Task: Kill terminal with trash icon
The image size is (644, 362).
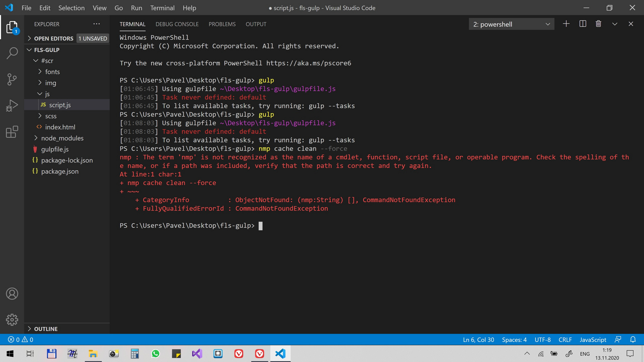Action: pos(598,24)
